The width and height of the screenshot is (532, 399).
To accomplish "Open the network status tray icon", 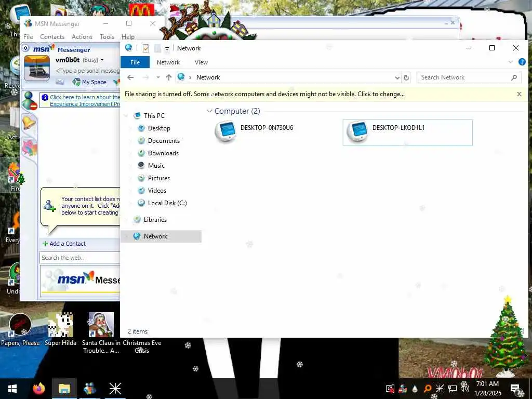I will pos(453,389).
